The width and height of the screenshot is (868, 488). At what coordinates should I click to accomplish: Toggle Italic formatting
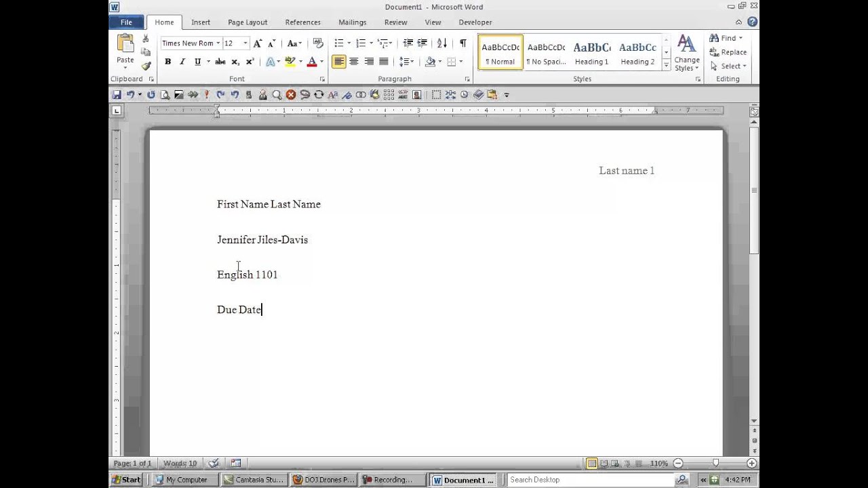coord(182,62)
